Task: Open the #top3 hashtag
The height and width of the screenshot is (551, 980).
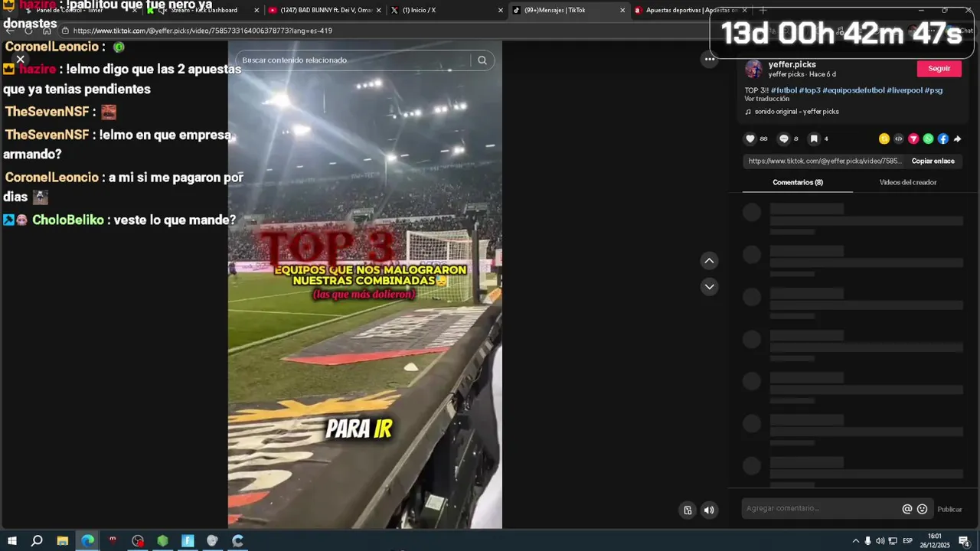Action: 809,90
